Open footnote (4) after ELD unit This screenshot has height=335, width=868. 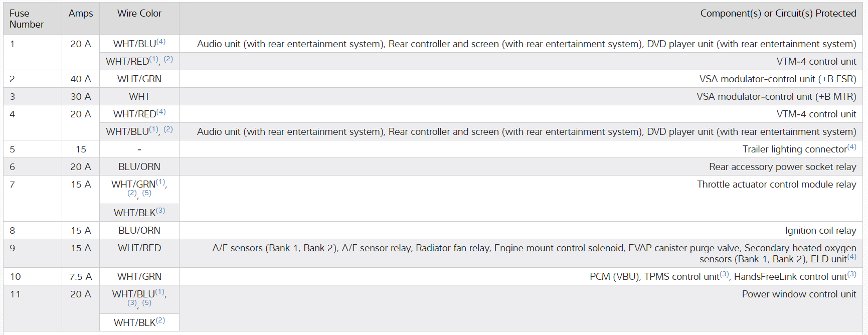tap(851, 257)
